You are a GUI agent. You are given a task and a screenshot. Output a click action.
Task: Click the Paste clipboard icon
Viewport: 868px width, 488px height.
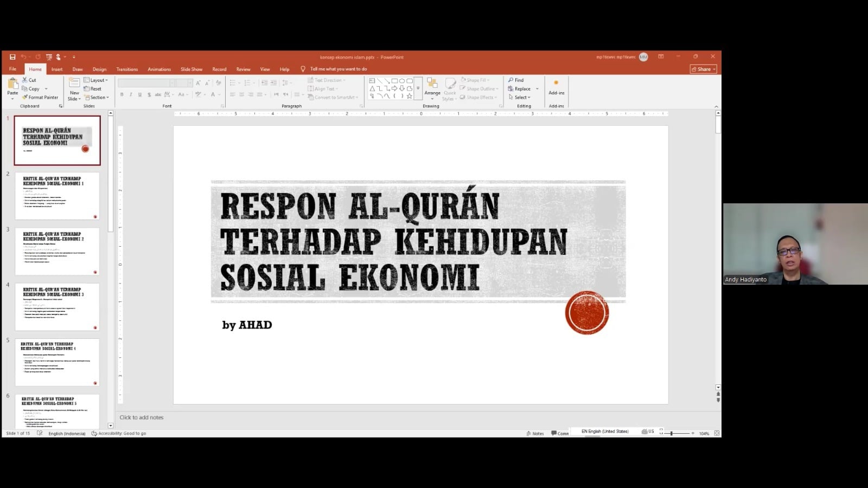coord(12,84)
